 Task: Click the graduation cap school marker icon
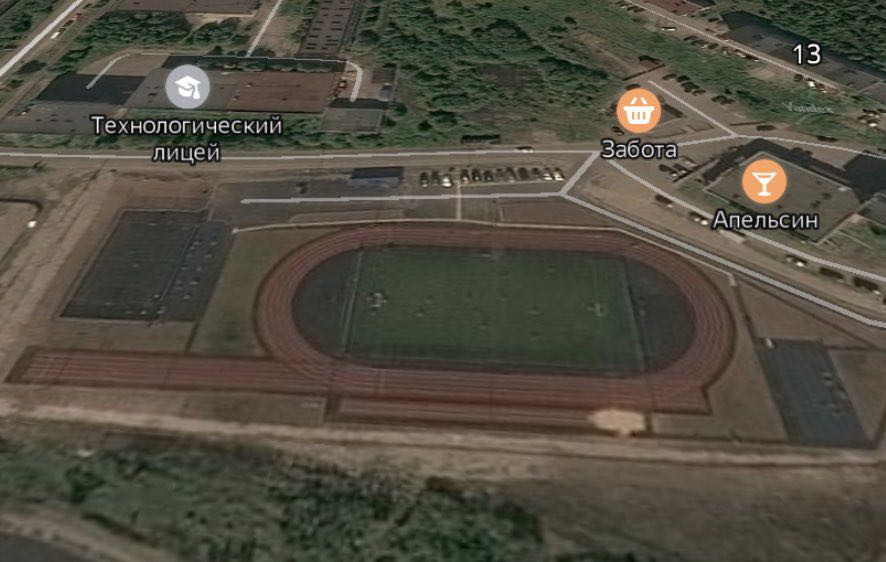tap(188, 86)
